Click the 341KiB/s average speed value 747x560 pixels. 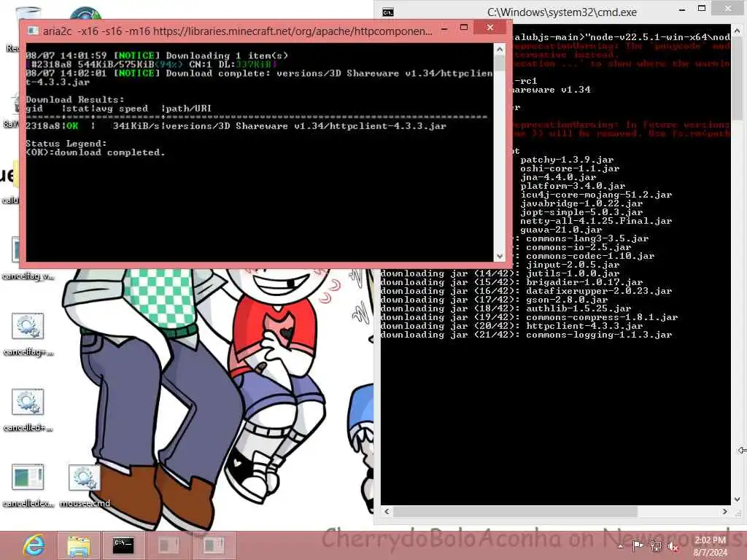[x=136, y=126]
